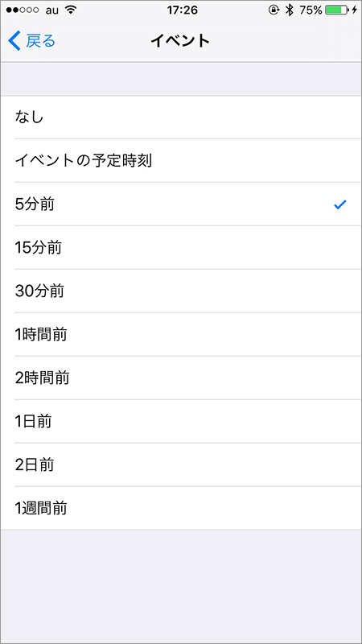Select イベントの予定時刻 option
The height and width of the screenshot is (644, 362).
click(x=181, y=161)
